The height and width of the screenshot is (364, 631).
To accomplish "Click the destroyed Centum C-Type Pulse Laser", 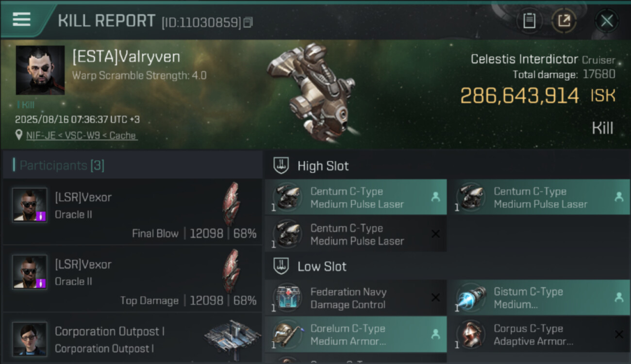I will 356,234.
